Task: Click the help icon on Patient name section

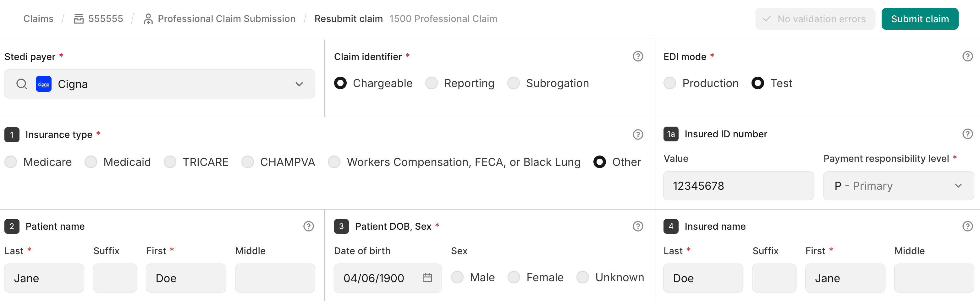Action: (x=308, y=226)
